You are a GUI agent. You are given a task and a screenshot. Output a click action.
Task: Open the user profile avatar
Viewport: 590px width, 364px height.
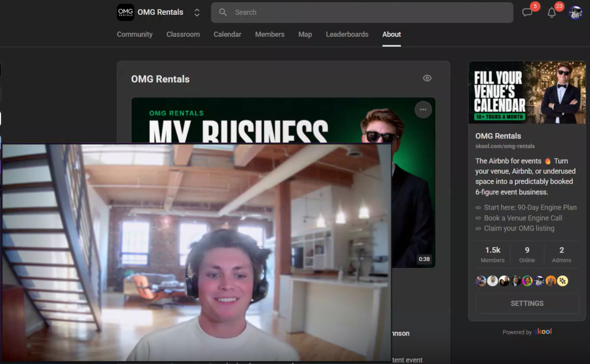[x=575, y=12]
